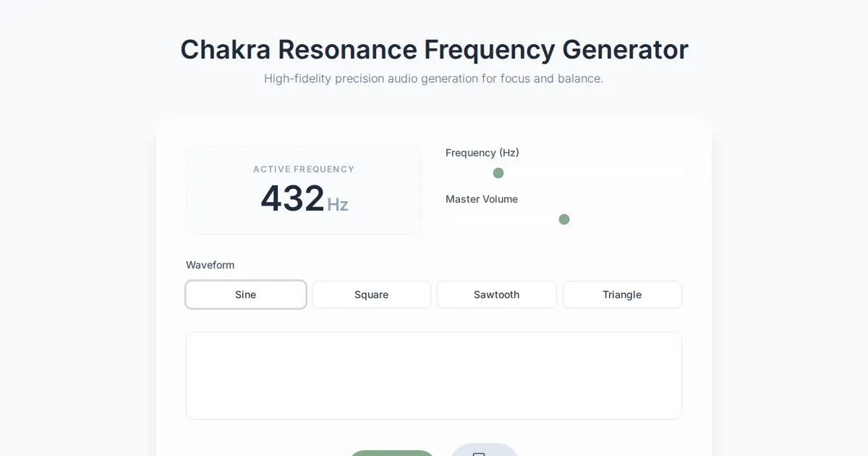
Task: Click the "Waveform" section label
Action: (x=210, y=265)
